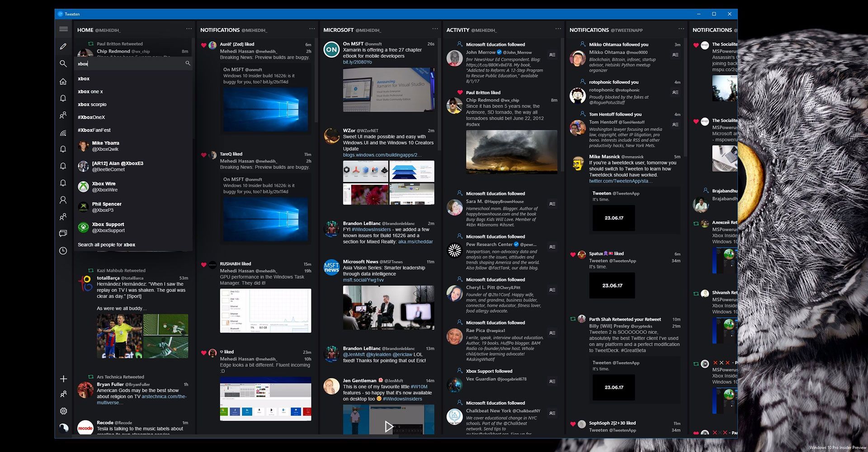
Task: Select Mike Ybarra @XboxQwik user suggestion
Action: pos(133,146)
